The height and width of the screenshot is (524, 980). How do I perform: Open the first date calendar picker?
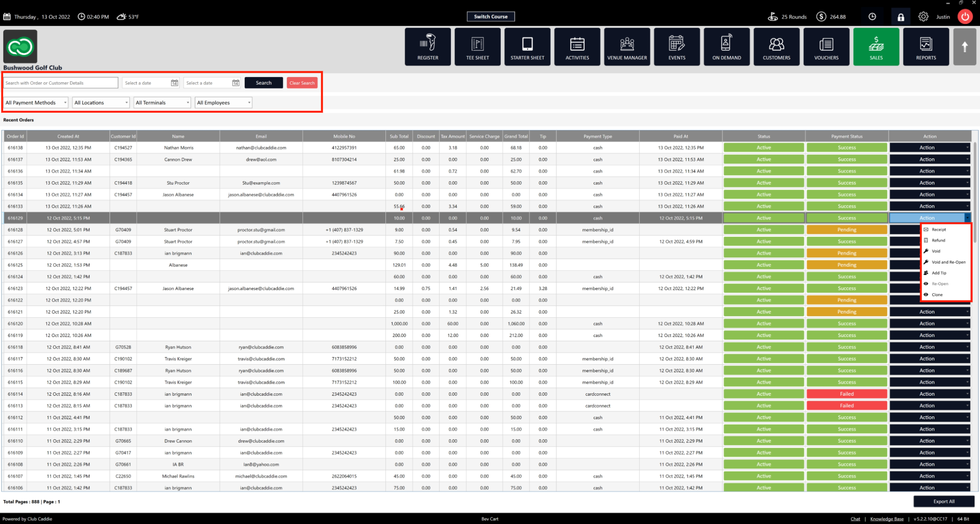174,83
